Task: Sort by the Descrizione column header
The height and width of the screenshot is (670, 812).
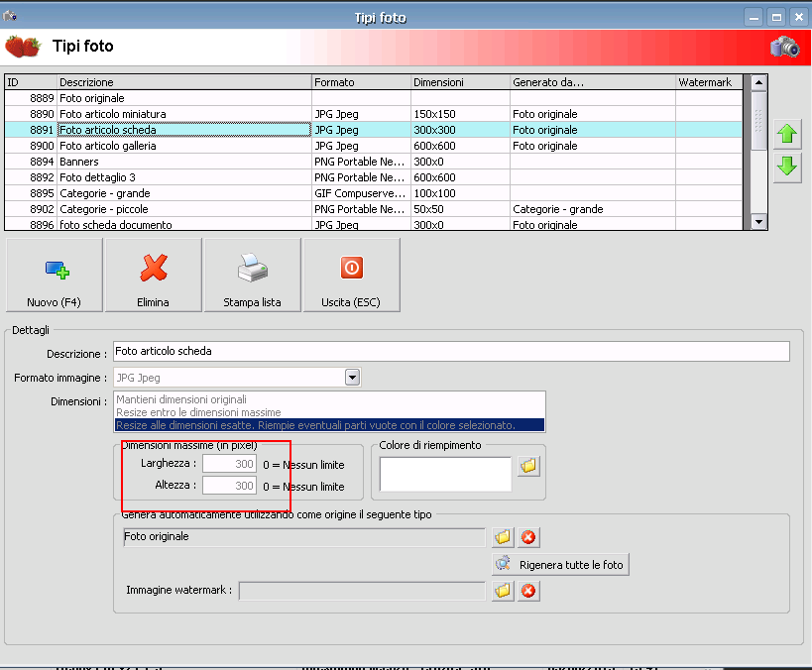Action: pyautogui.click(x=183, y=82)
